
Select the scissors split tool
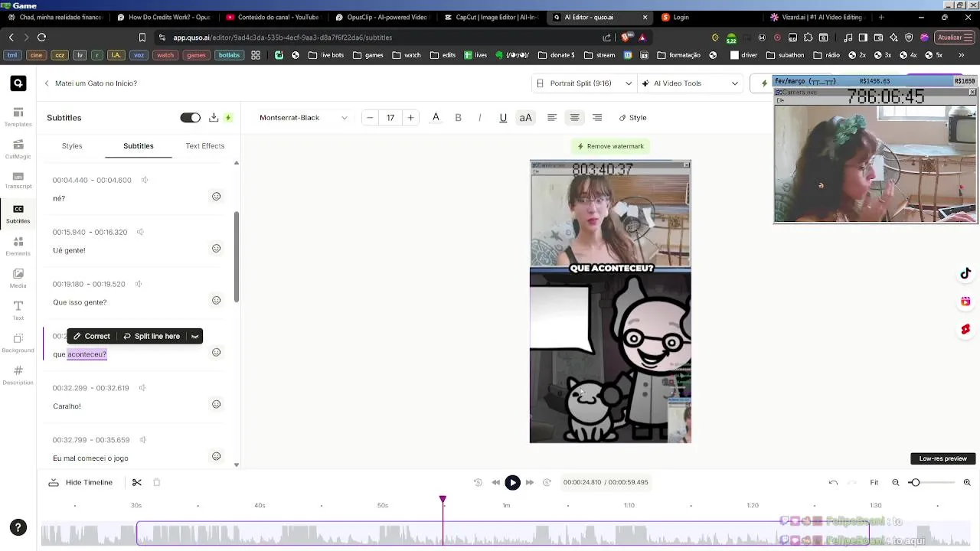coord(137,482)
